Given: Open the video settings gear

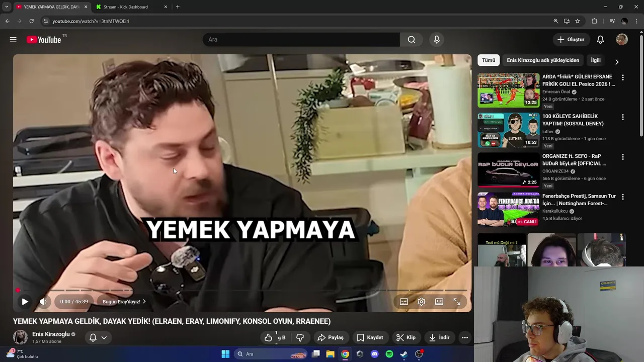Looking at the screenshot, I should [421, 302].
